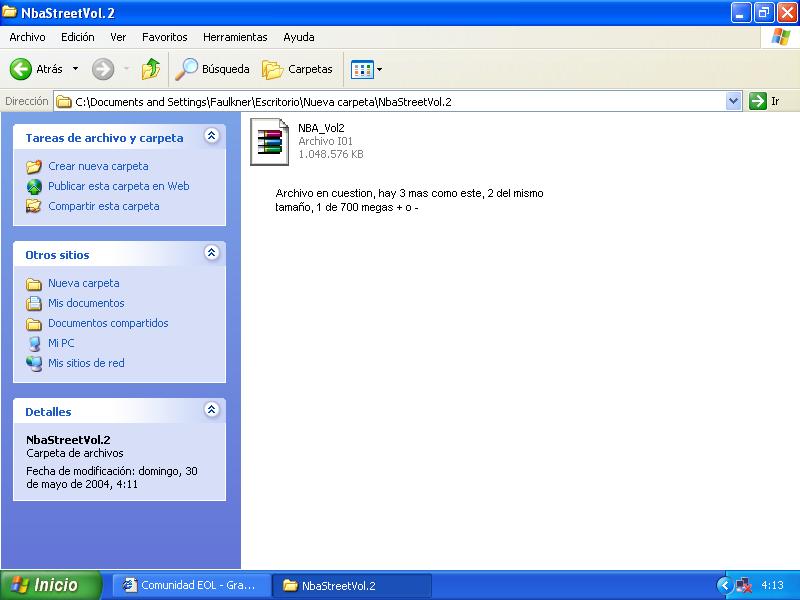The height and width of the screenshot is (600, 800).
Task: Open the Herramientas menu
Action: 235,37
